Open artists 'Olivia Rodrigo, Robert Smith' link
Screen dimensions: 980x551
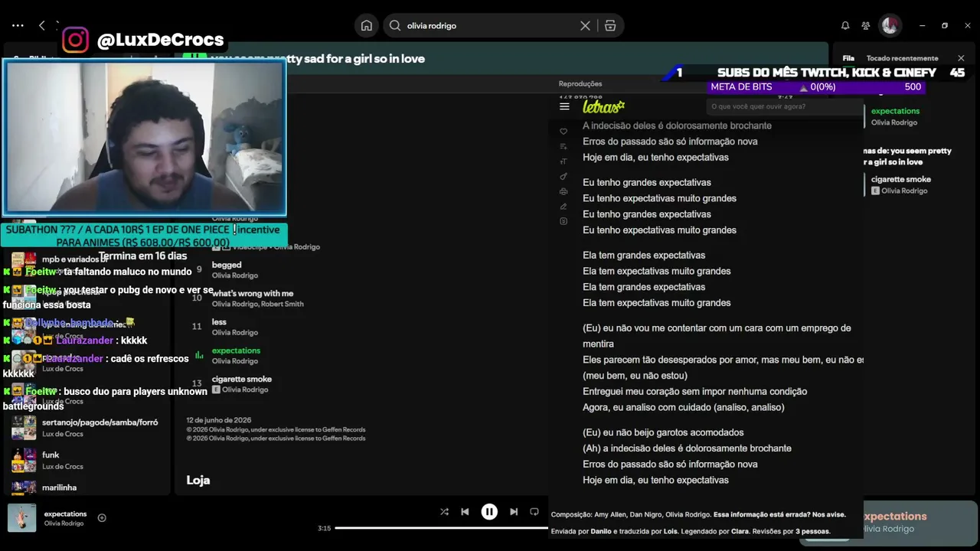pos(258,304)
